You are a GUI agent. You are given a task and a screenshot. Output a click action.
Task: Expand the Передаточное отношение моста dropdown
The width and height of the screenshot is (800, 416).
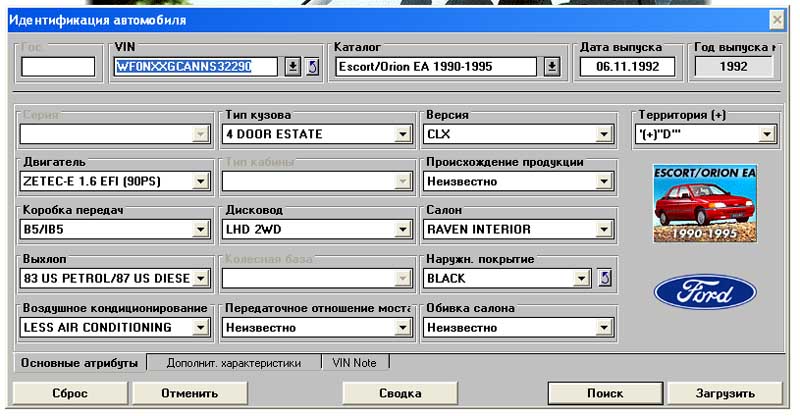403,327
